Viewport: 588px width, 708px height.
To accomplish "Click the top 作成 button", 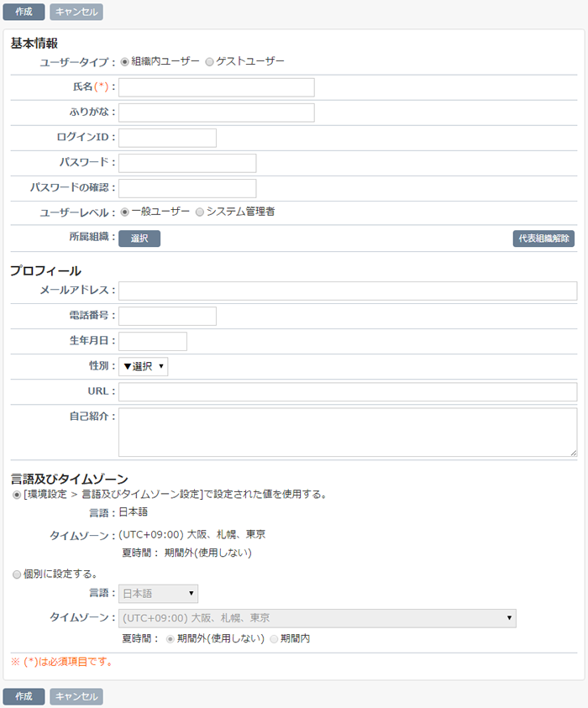I will (x=24, y=12).
